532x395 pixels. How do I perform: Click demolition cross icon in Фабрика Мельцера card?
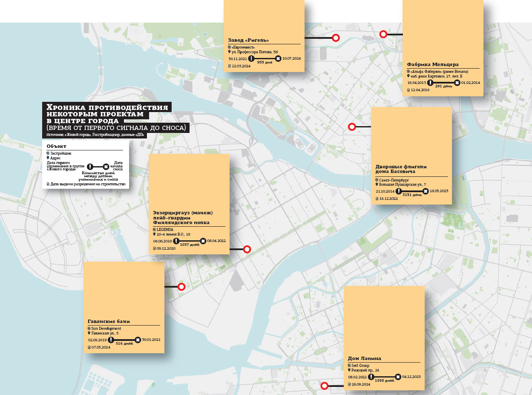457,83
